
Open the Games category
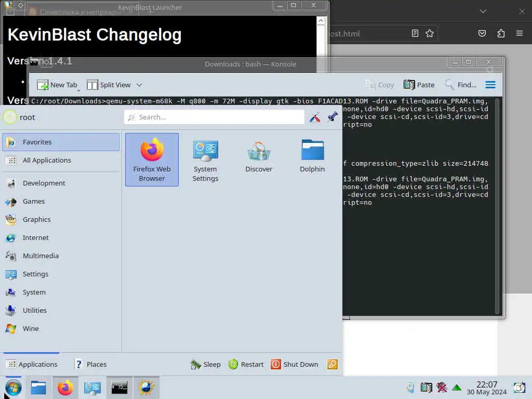click(61, 202)
